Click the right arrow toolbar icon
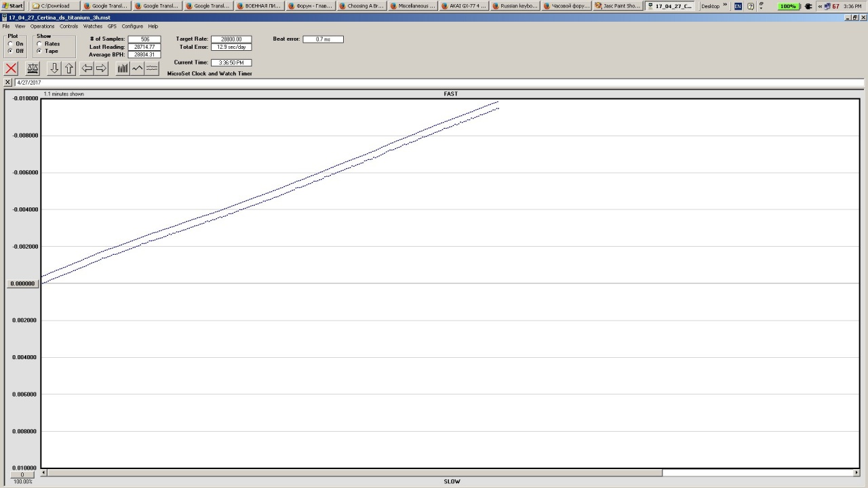Image resolution: width=868 pixels, height=488 pixels. (x=101, y=68)
